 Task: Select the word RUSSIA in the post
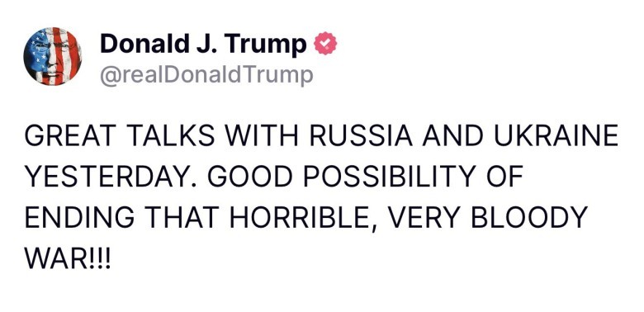click(x=361, y=136)
